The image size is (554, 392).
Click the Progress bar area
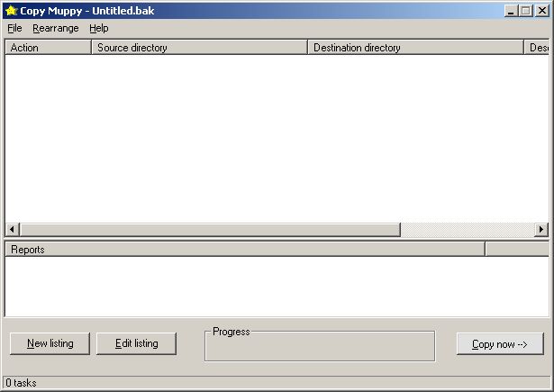coord(320,346)
